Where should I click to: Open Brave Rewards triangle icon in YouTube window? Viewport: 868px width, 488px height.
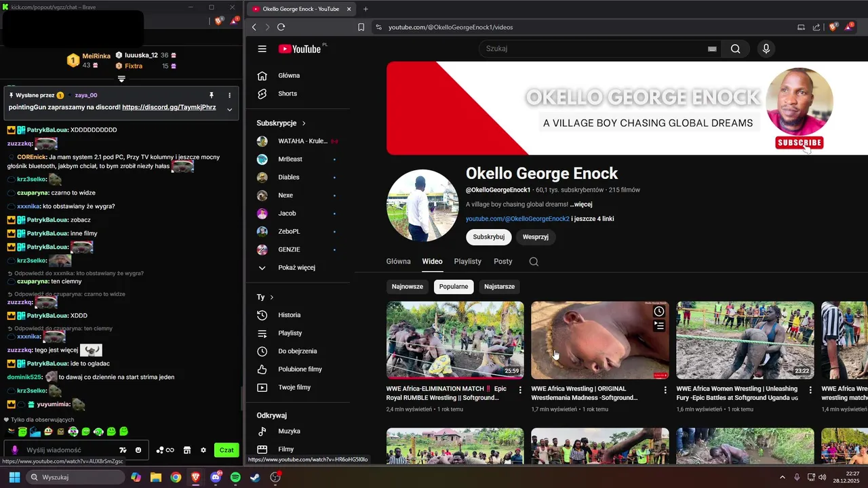(x=850, y=27)
